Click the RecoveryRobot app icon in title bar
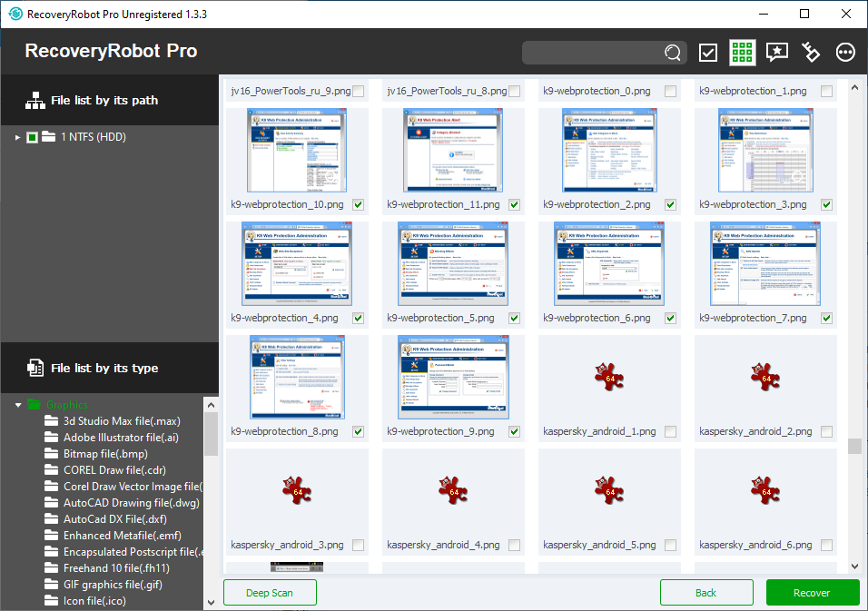The image size is (868, 611). [x=15, y=14]
